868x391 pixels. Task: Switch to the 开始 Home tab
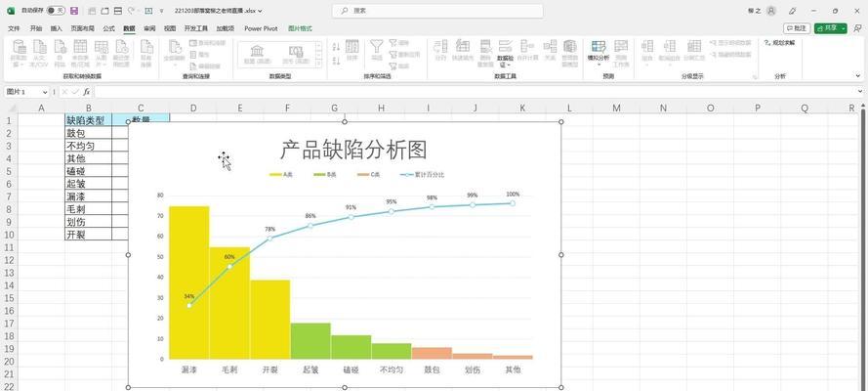pos(35,28)
